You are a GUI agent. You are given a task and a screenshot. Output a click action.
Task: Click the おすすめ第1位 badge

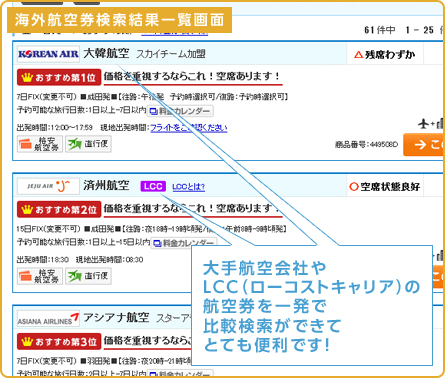pyautogui.click(x=59, y=78)
